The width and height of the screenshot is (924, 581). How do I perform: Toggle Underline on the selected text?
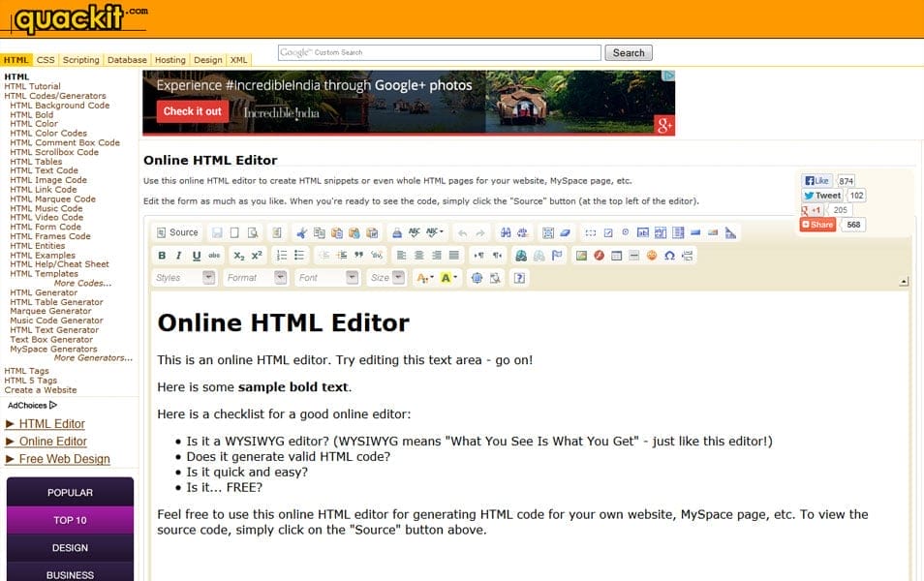click(x=196, y=255)
